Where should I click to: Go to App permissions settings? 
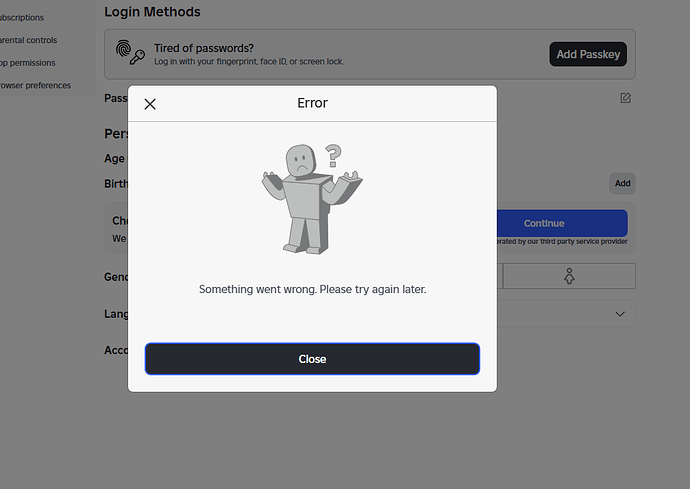point(28,63)
